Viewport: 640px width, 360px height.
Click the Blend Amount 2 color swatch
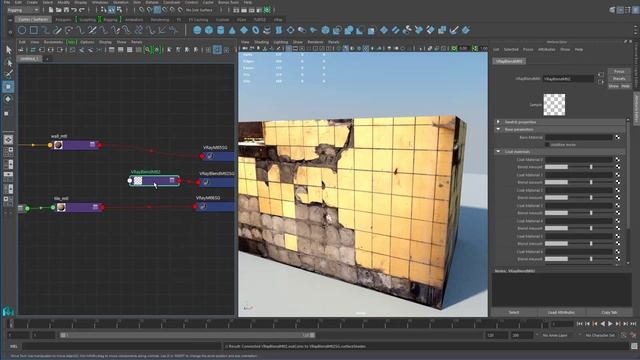556,198
